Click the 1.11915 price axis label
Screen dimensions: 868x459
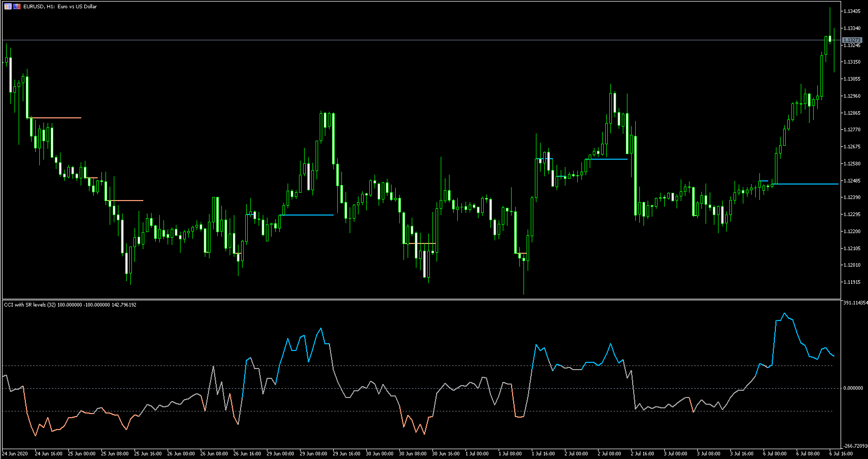coord(852,282)
